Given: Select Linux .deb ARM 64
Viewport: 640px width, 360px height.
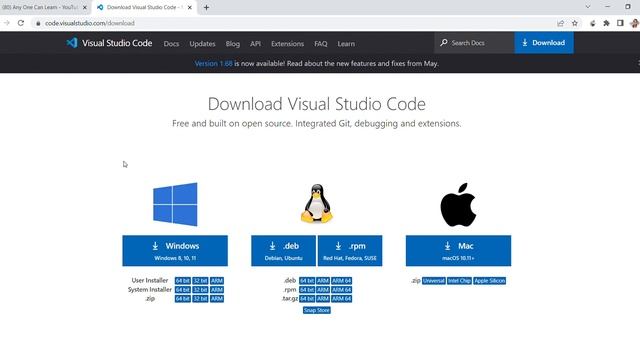Looking at the screenshot, I should point(341,281).
